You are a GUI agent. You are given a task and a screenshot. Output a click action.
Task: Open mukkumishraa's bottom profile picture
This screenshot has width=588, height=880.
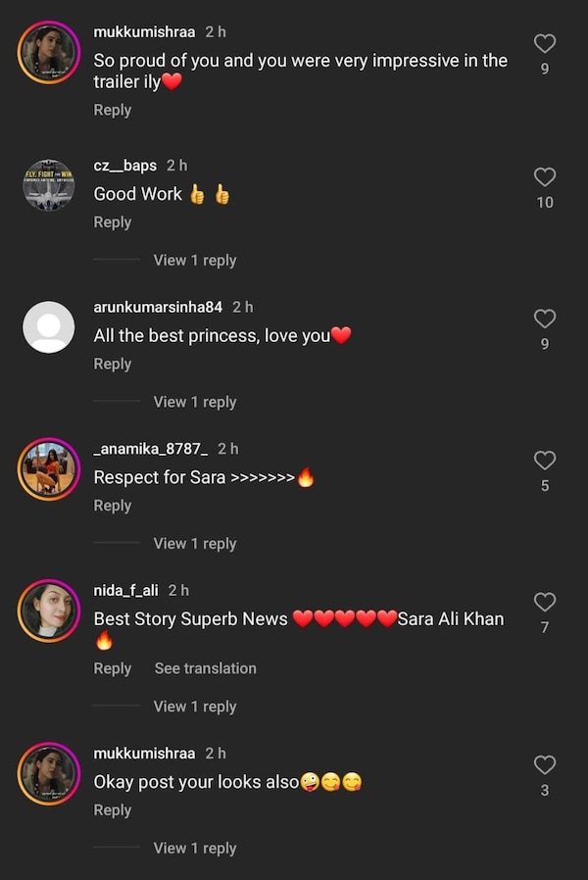point(48,774)
